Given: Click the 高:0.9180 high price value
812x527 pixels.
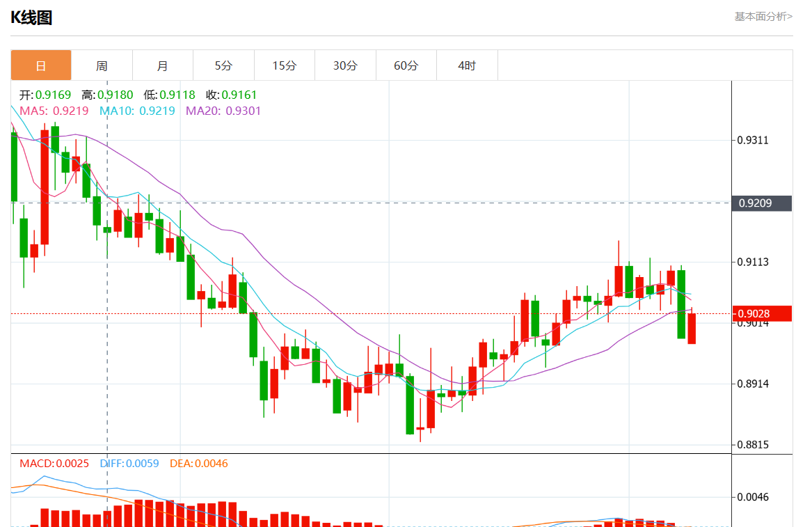Looking at the screenshot, I should 107,95.
